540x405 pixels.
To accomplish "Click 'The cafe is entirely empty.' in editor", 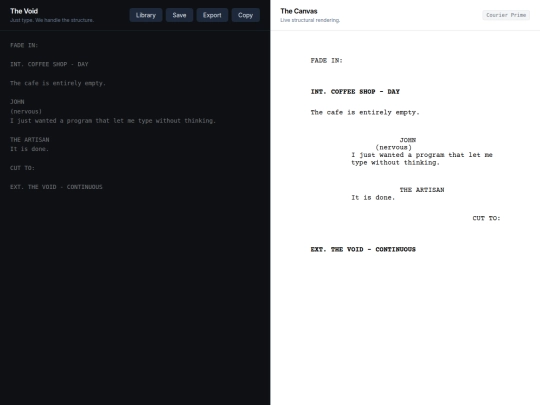I will [x=58, y=83].
